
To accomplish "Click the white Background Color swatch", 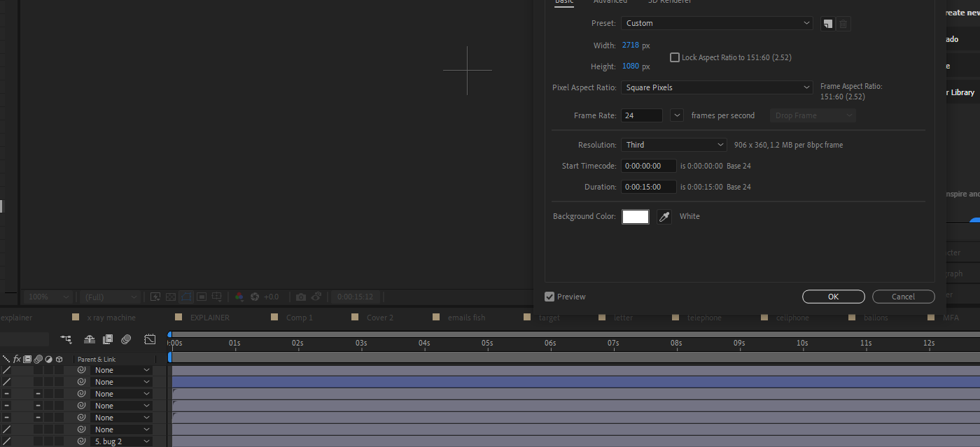I will coord(635,216).
